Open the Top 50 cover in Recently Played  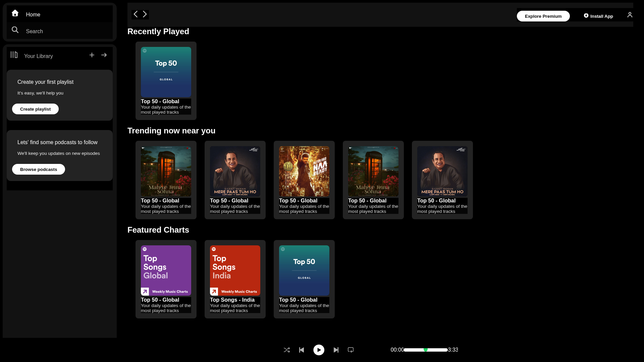tap(166, 72)
